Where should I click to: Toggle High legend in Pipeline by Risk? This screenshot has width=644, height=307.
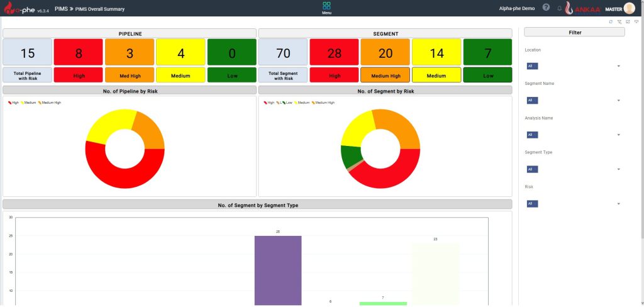(13, 103)
